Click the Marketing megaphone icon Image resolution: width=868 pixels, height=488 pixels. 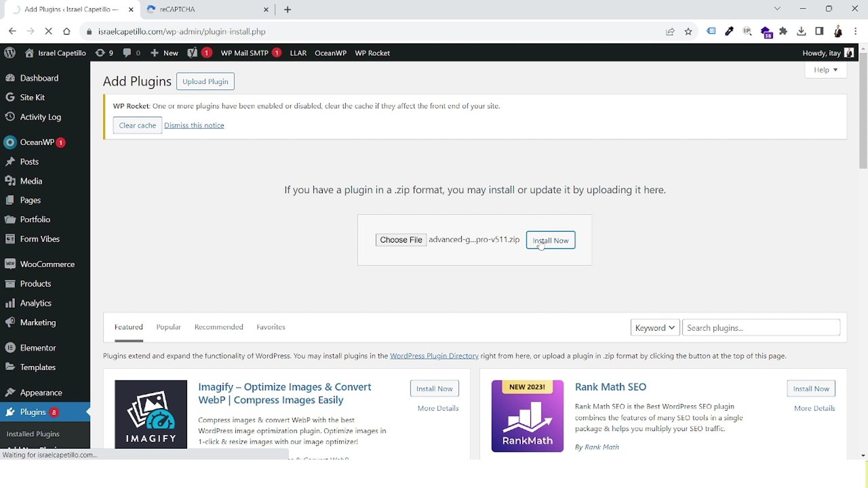click(10, 323)
